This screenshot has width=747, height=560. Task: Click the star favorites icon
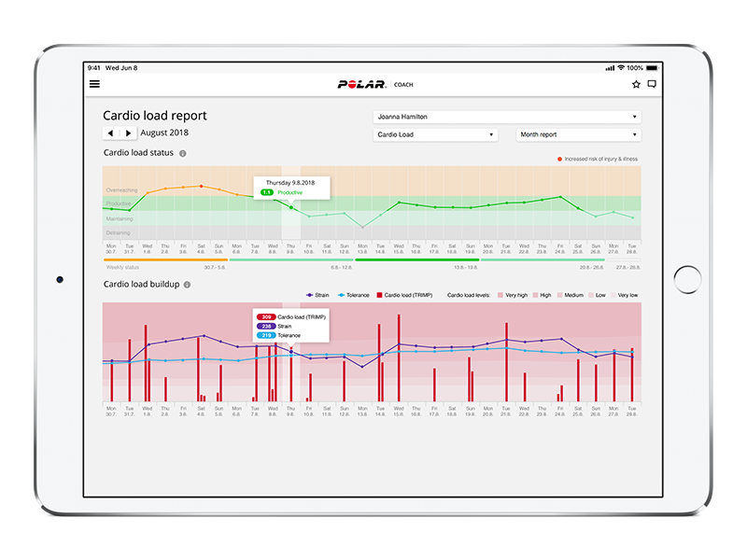coord(636,84)
